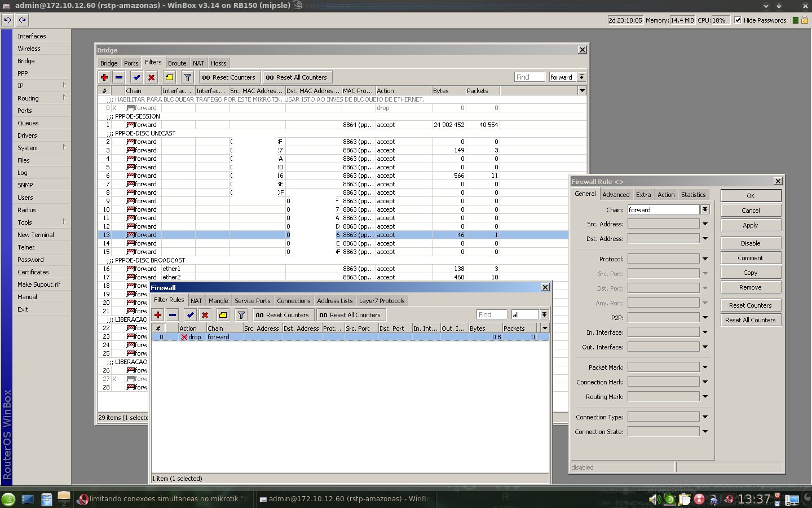Click the yellow comment icon in Firewall toolbar
This screenshot has height=508, width=812.
pyautogui.click(x=223, y=315)
